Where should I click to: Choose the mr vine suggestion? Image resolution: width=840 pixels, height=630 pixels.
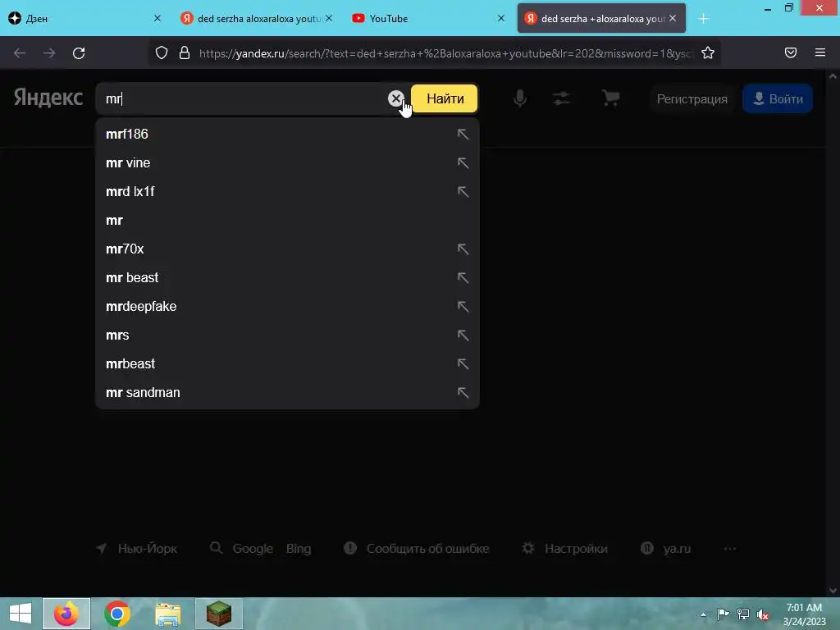pyautogui.click(x=287, y=163)
